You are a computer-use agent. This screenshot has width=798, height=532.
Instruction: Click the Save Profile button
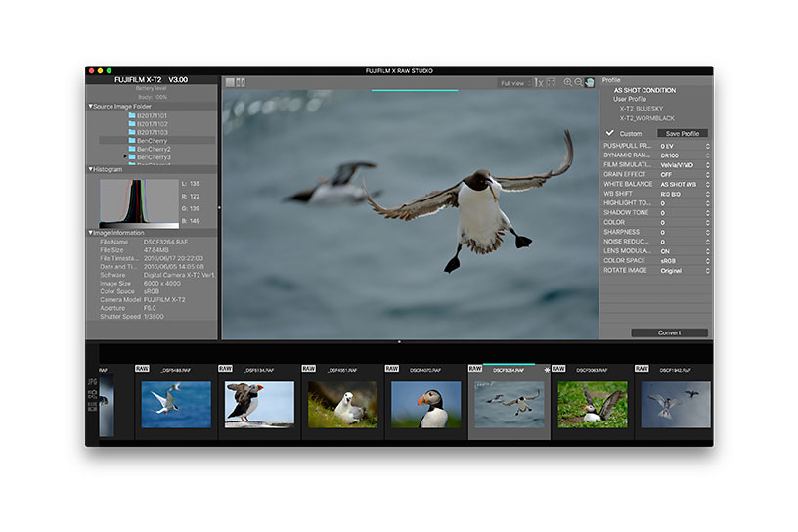[x=682, y=133]
